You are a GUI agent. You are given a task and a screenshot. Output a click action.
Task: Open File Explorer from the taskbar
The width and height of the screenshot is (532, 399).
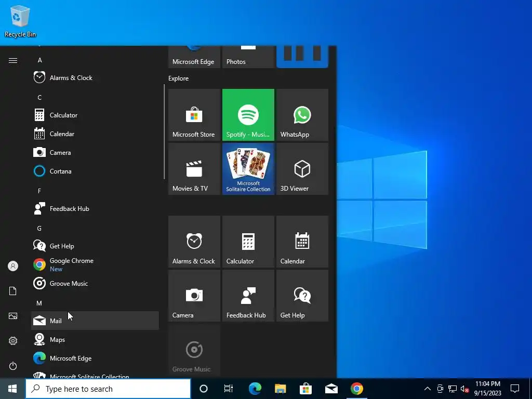click(280, 389)
